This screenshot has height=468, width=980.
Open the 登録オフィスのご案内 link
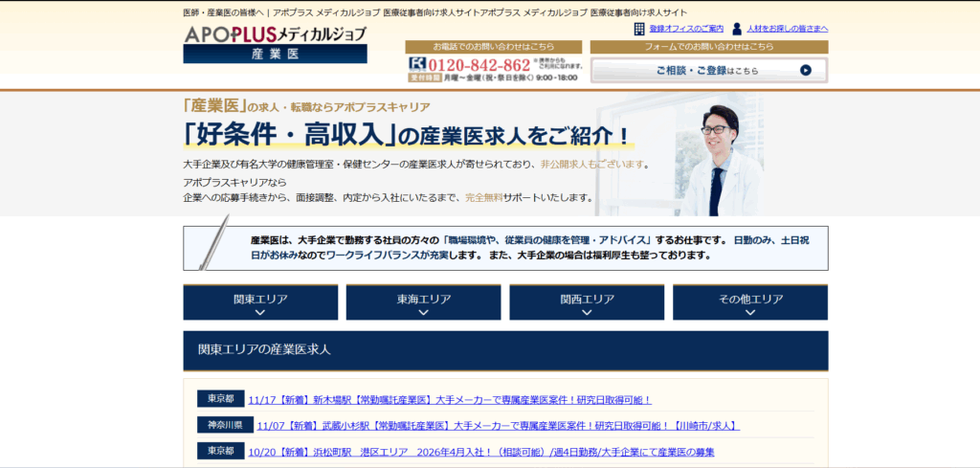pyautogui.click(x=686, y=29)
